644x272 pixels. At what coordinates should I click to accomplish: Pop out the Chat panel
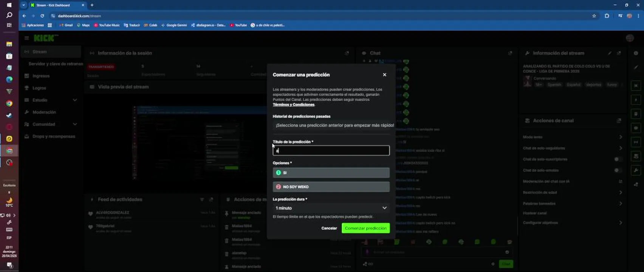pos(510,53)
